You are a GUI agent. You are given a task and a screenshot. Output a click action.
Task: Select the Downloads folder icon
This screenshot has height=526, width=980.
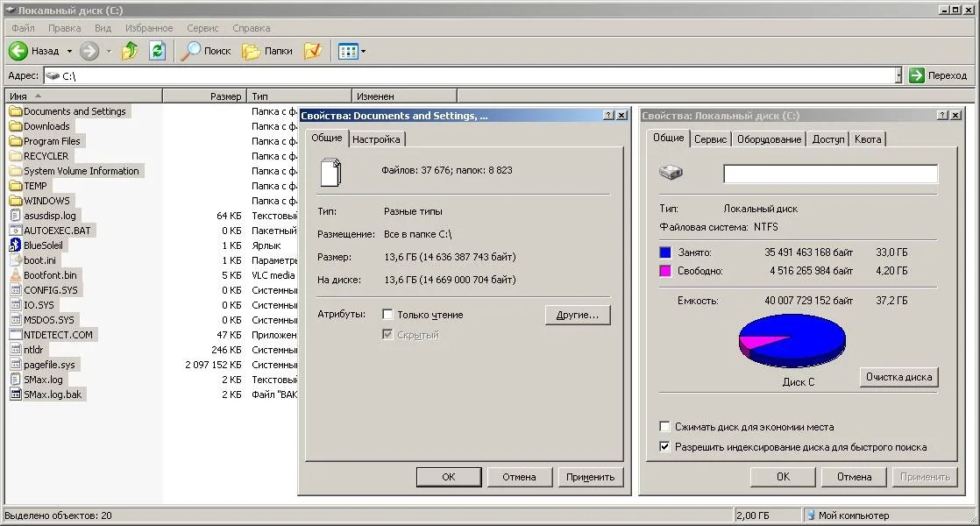16,126
